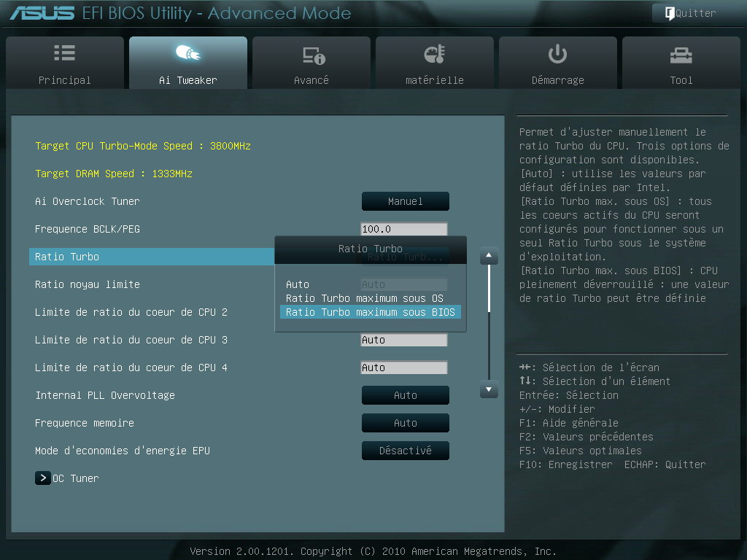Click the F10: Enregistrer hint
Image resolution: width=747 pixels, height=560 pixels.
(x=565, y=464)
